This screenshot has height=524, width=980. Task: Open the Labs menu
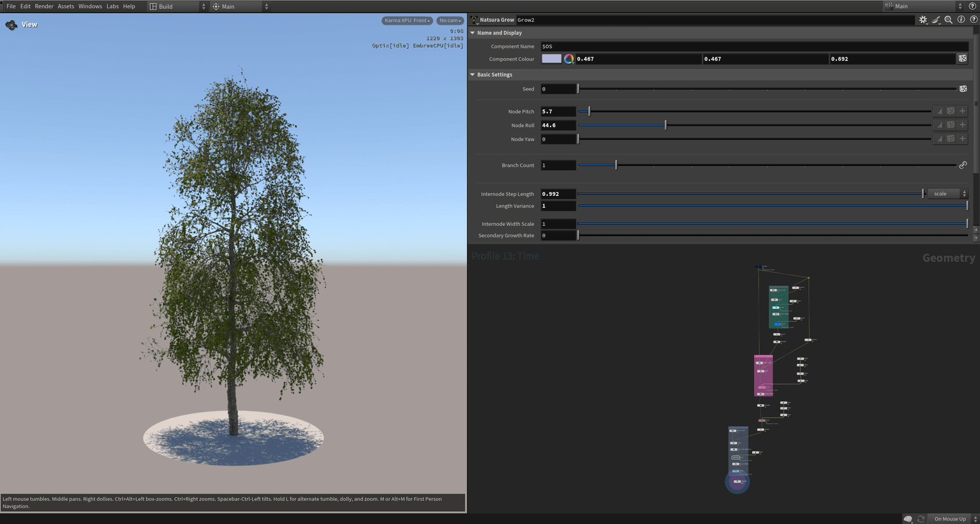click(x=112, y=6)
